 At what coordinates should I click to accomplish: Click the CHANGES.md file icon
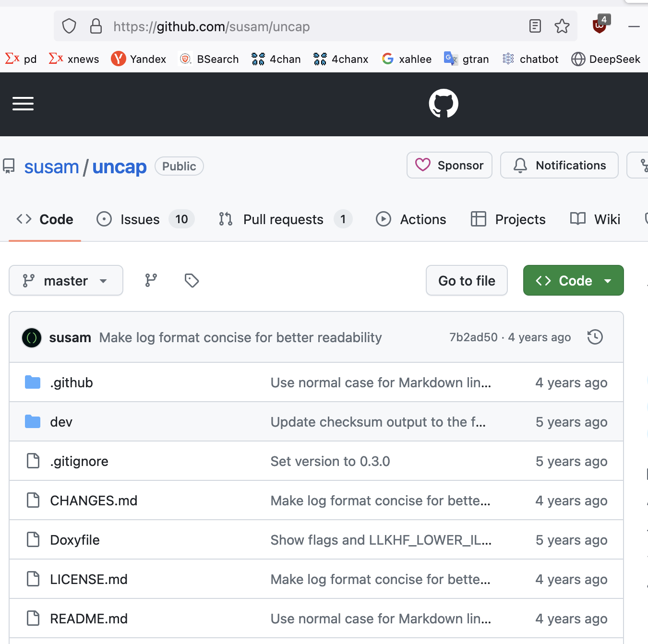(x=33, y=500)
